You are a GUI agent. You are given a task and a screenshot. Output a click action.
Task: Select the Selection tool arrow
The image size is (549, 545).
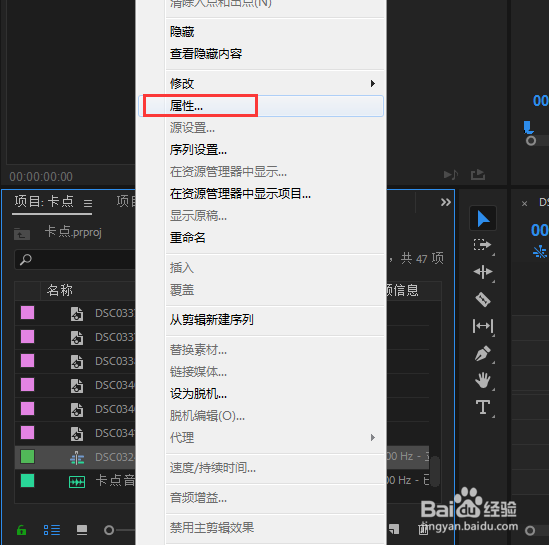[x=483, y=219]
